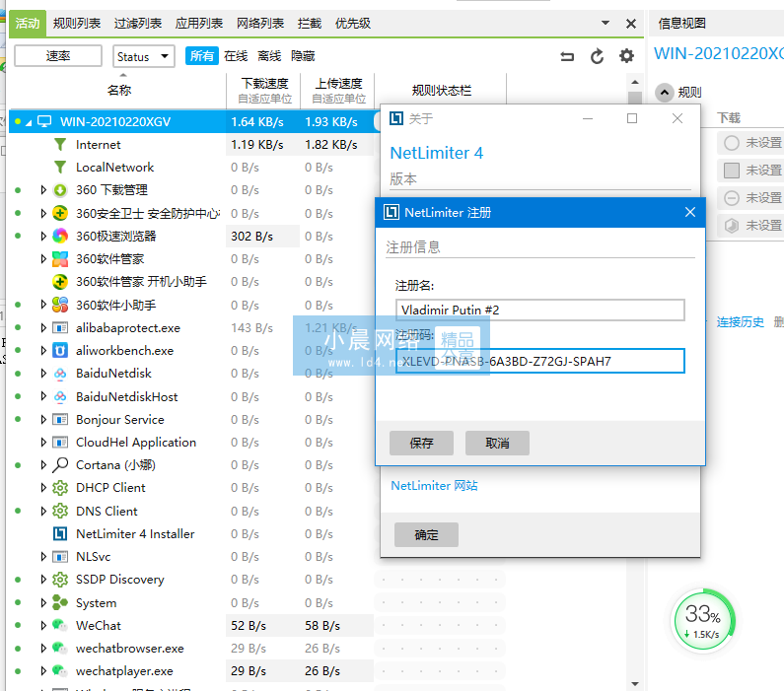Viewport: 784px width, 691px height.
Task: Collapse the WIN-20210220XGV tree node
Action: 29,122
